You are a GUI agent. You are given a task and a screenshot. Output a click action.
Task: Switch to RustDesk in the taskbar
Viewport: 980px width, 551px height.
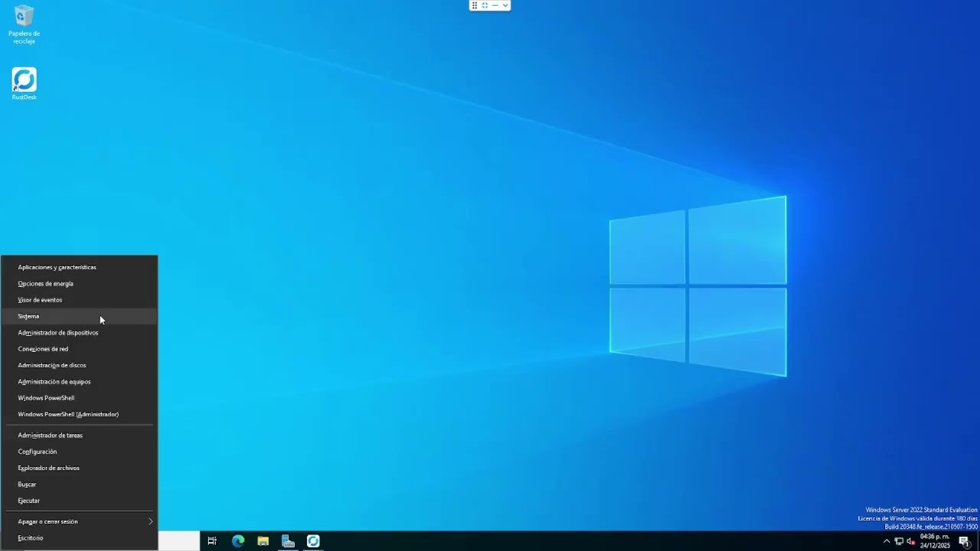313,541
